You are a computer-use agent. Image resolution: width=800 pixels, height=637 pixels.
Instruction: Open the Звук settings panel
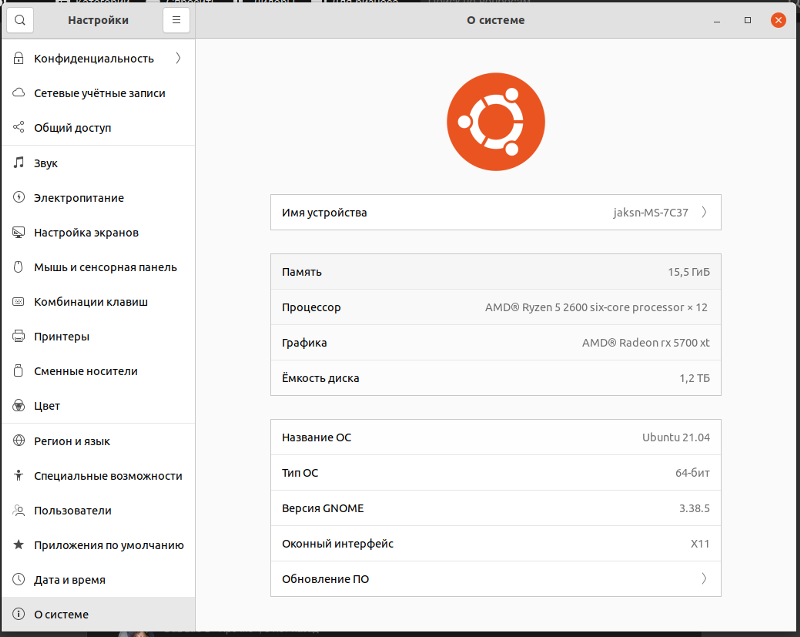click(98, 163)
